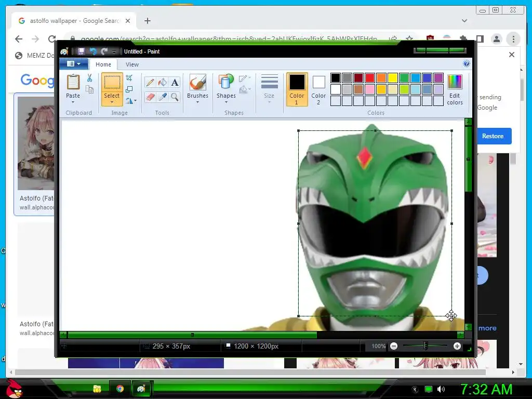The image size is (532, 399).
Task: Open Chrome tab search chevron
Action: [464, 21]
